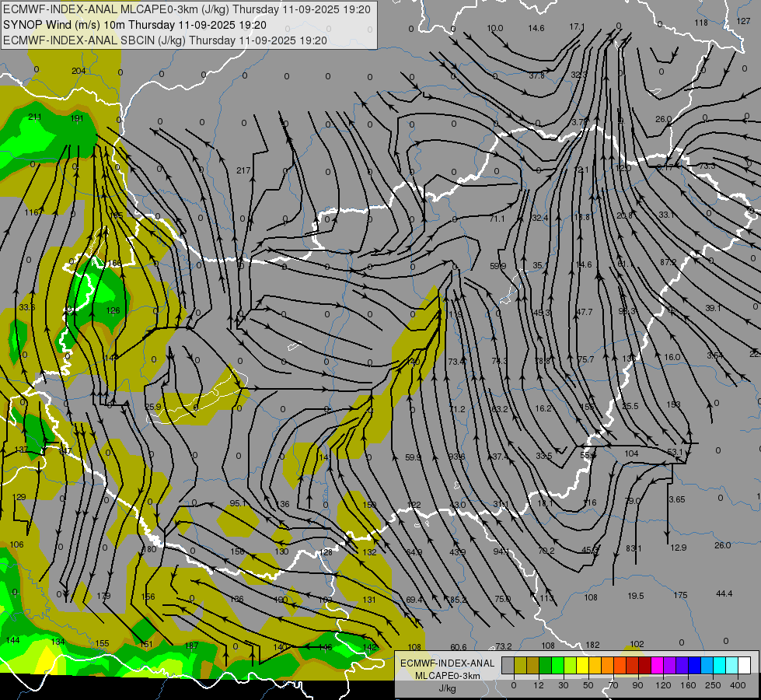Click the map value 16.0
761x700 pixels.
[x=672, y=357]
